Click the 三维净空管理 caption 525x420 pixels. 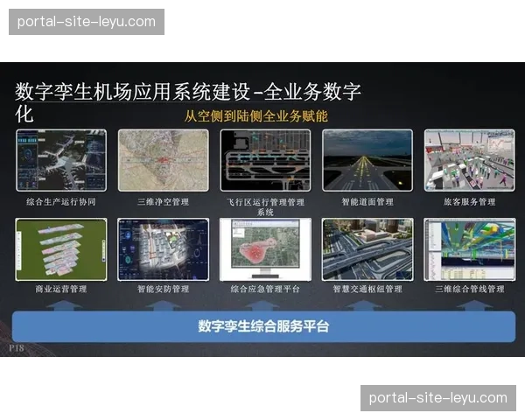[x=164, y=202]
